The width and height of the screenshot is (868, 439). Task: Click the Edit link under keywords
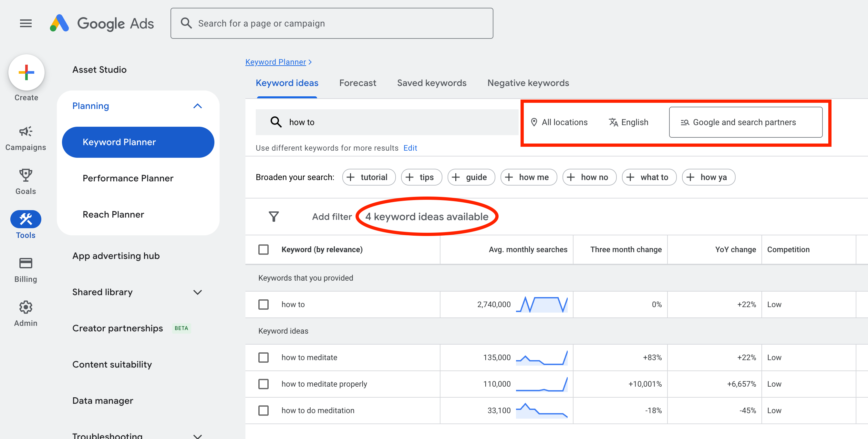click(x=410, y=148)
